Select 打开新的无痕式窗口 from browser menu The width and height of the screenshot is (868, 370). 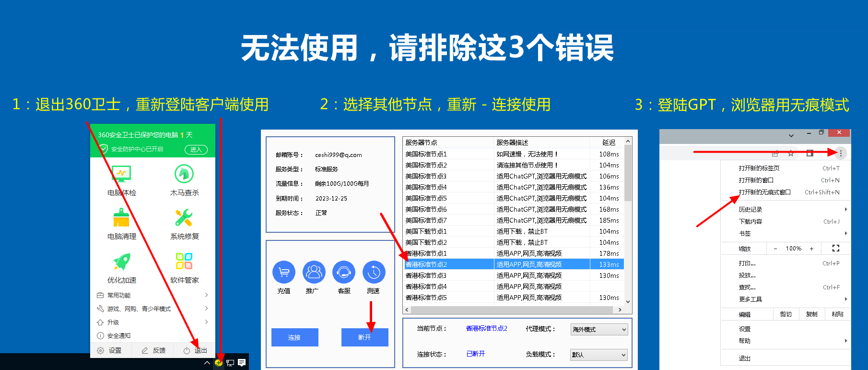tap(764, 192)
